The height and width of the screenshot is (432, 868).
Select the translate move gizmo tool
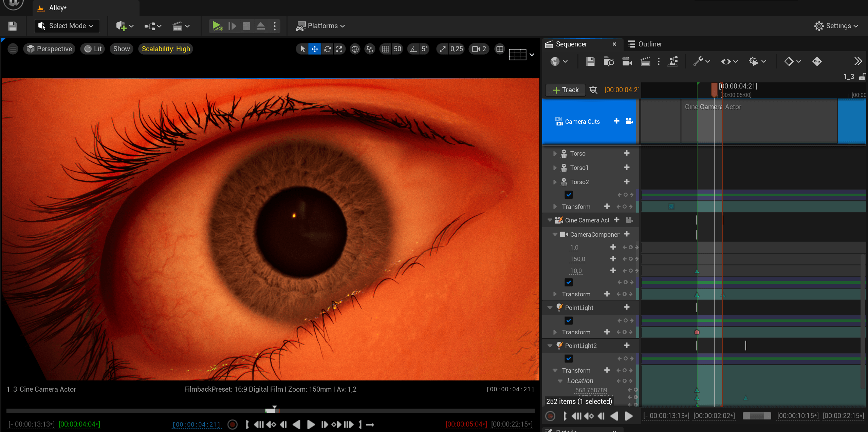[x=315, y=49]
